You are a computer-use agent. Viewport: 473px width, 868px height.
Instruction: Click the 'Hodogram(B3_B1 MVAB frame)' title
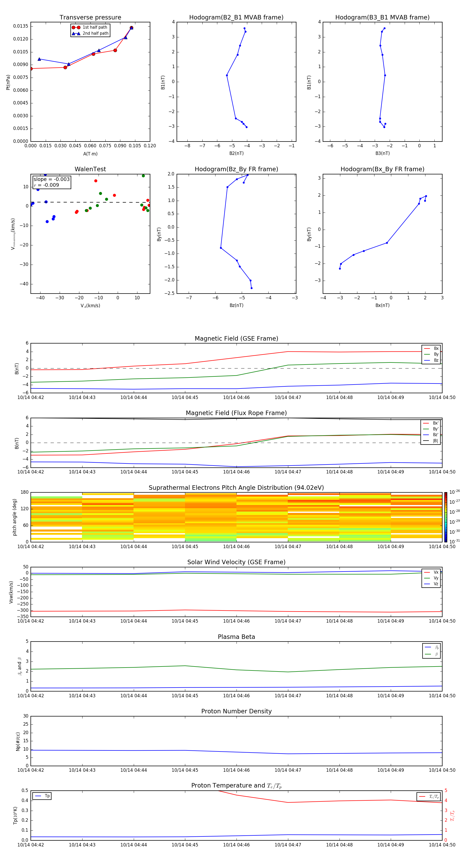(382, 17)
